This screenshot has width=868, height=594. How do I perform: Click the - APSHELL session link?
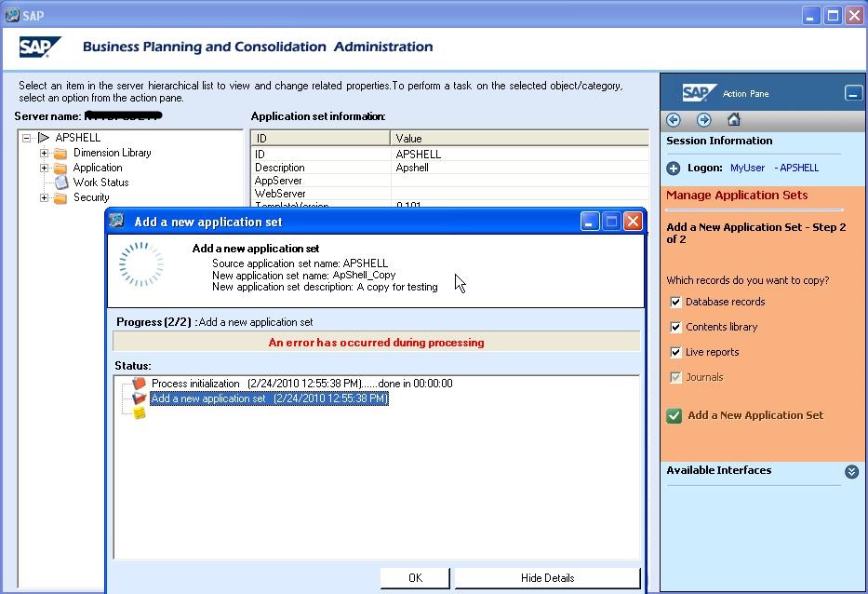point(796,168)
